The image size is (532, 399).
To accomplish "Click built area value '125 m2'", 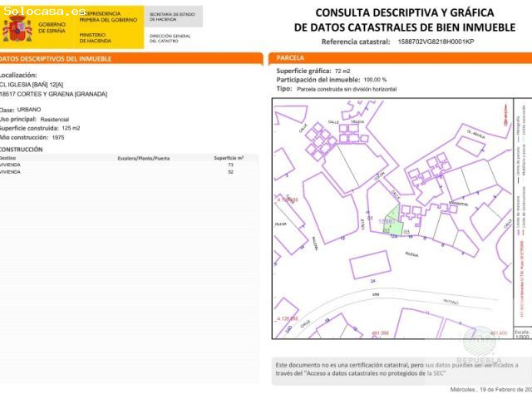I will (71, 128).
